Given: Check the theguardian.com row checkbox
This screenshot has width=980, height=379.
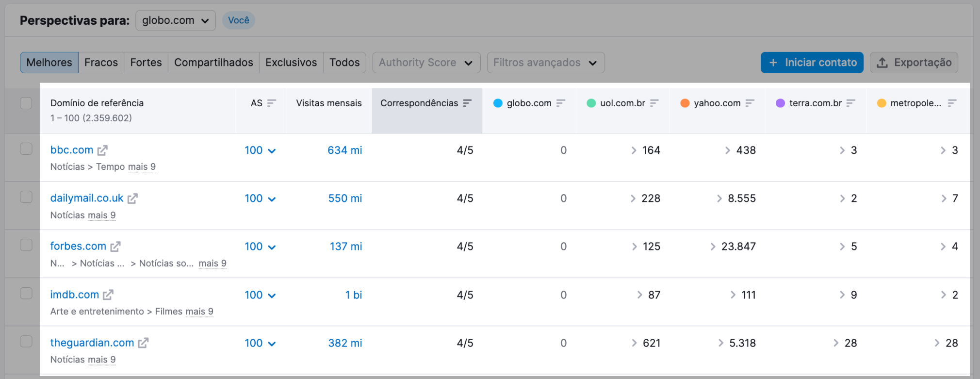Looking at the screenshot, I should [26, 341].
